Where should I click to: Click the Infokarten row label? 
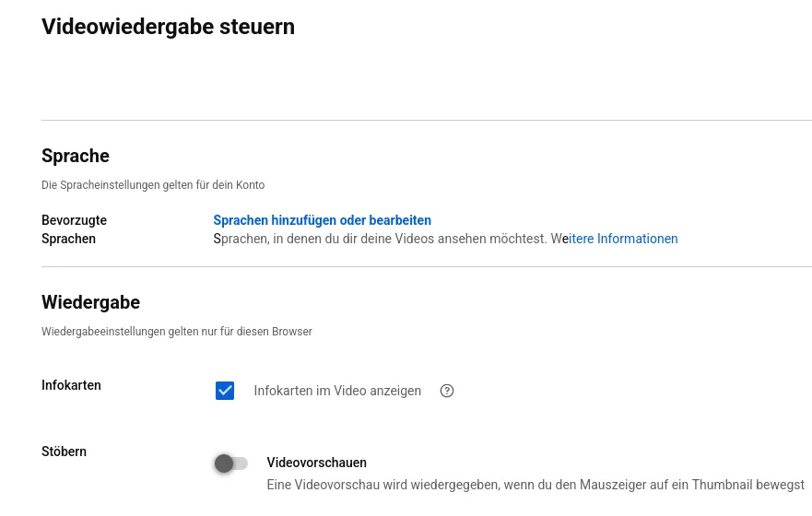[71, 385]
